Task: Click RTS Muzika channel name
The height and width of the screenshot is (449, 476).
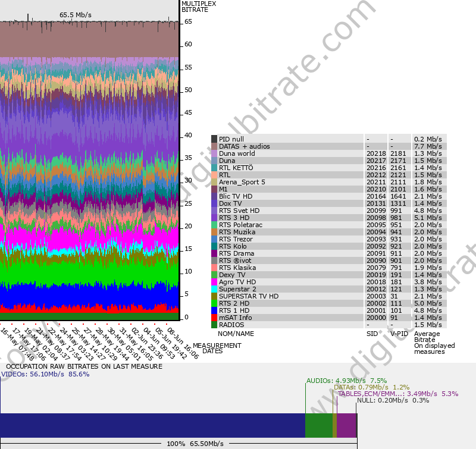Action: (x=237, y=232)
